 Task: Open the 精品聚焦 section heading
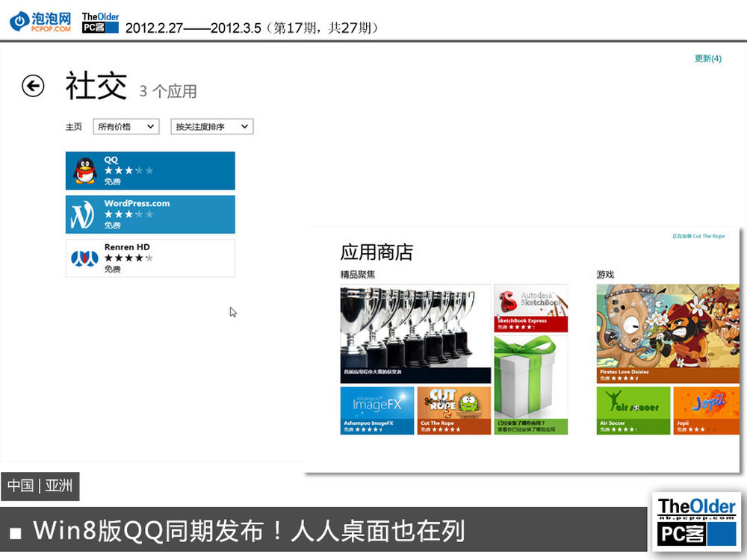(x=358, y=275)
